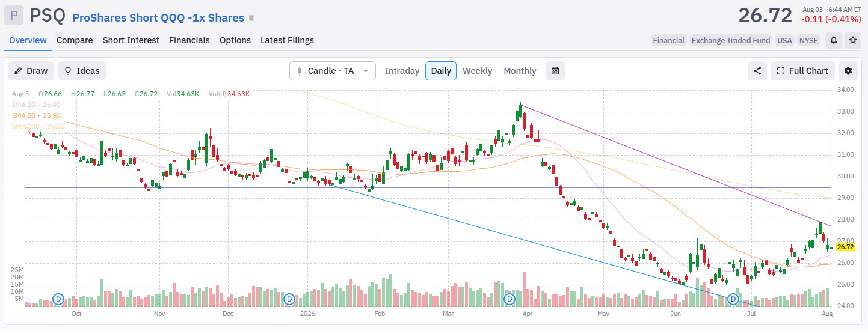Screen dimensions: 868x331
Task: Click the ProShares Short QQQ -1x Shares link
Action: click(x=158, y=18)
